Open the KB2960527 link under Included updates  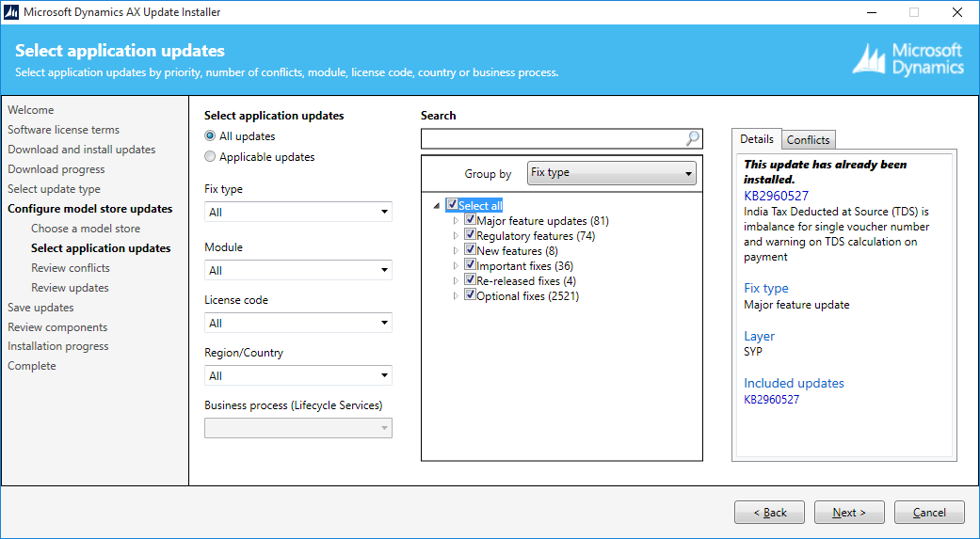click(771, 400)
